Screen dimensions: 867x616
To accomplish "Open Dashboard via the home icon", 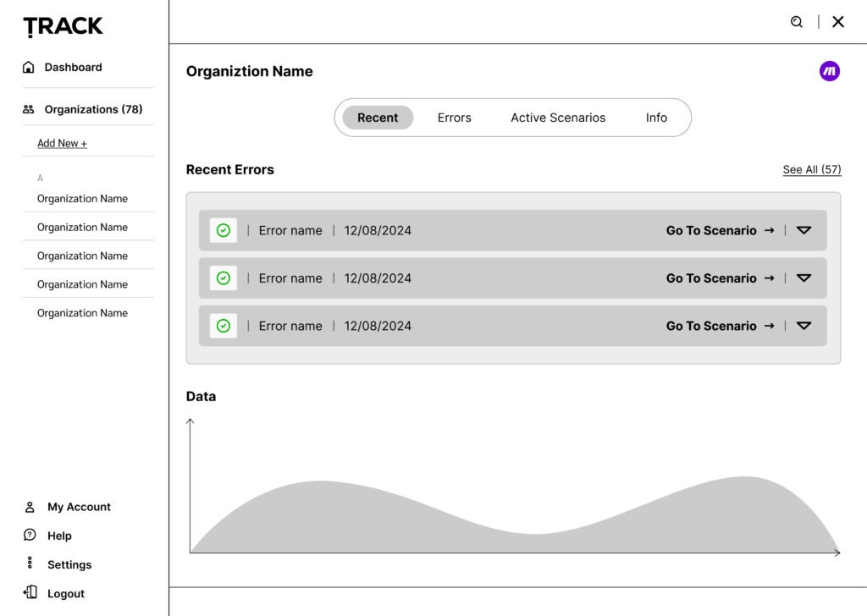I will click(29, 68).
